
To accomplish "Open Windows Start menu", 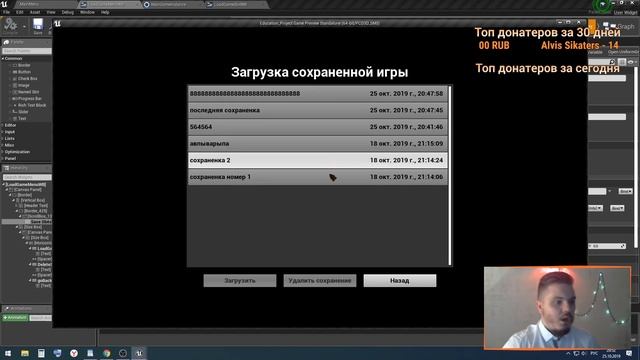I will pyautogui.click(x=8, y=353).
